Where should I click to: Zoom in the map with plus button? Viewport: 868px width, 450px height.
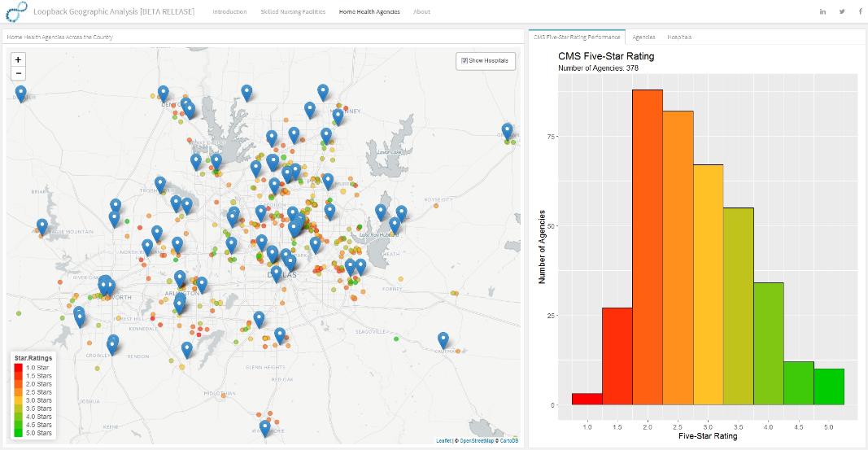(x=19, y=59)
